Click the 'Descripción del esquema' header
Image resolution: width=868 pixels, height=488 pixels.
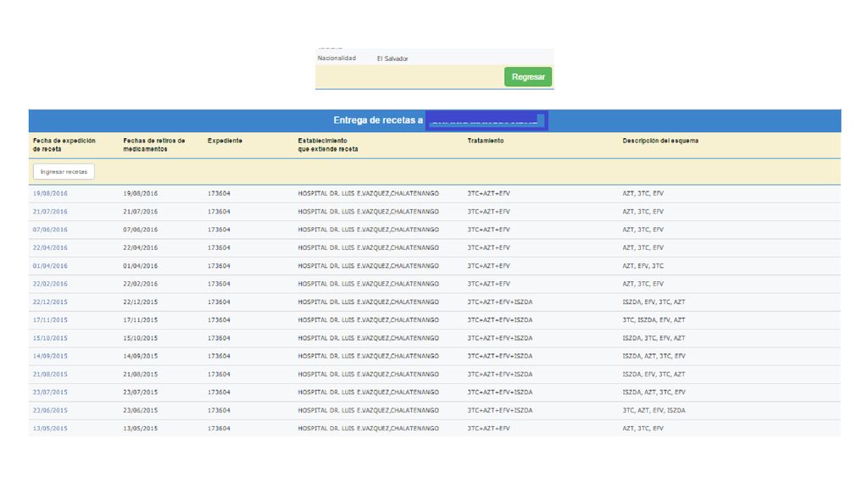pyautogui.click(x=660, y=141)
